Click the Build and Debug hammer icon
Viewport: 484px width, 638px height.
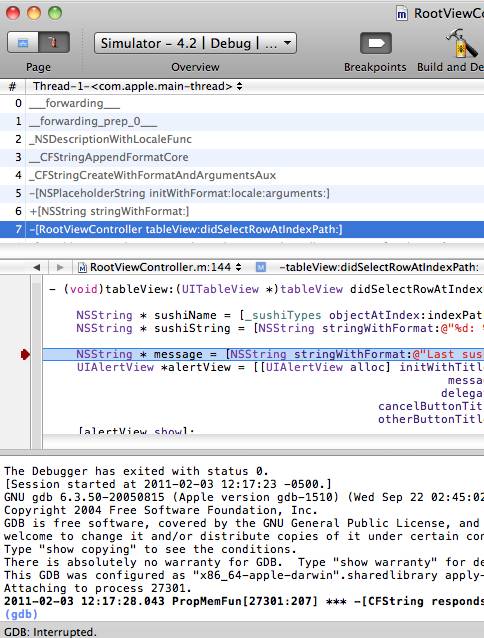coord(462,43)
